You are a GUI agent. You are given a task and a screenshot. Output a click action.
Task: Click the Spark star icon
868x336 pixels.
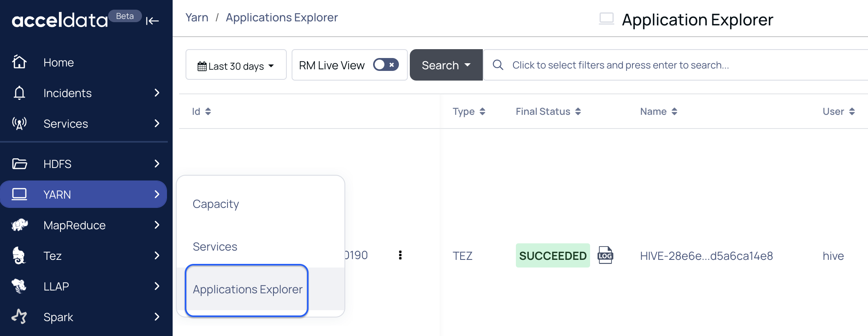(x=19, y=317)
